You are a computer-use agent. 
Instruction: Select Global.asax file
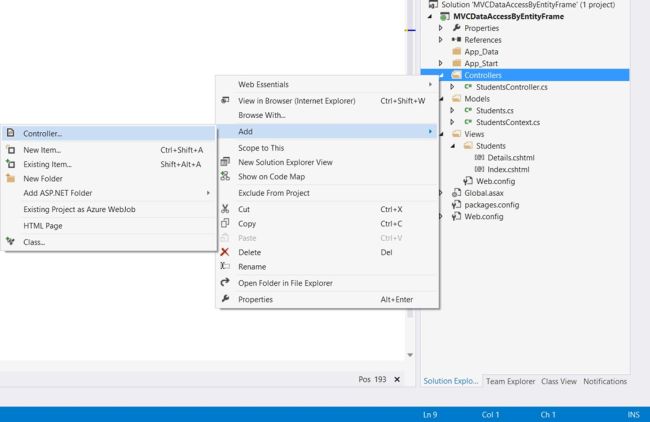(484, 193)
